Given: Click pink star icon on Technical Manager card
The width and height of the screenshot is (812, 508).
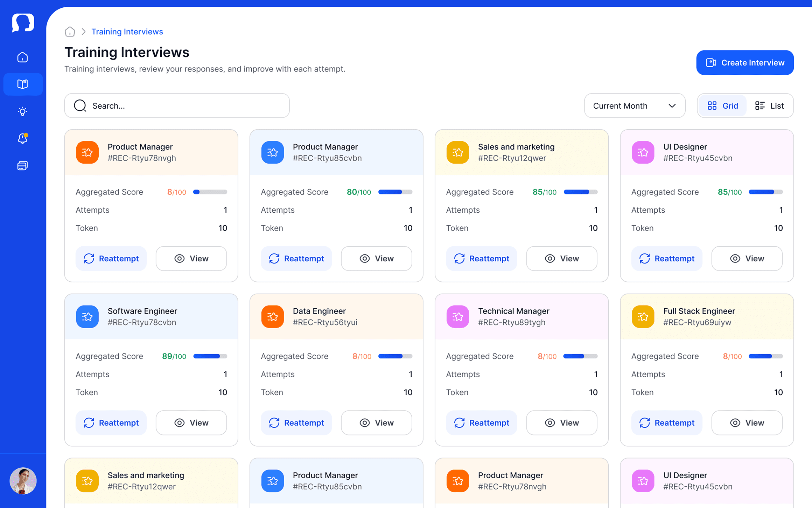Looking at the screenshot, I should (458, 317).
